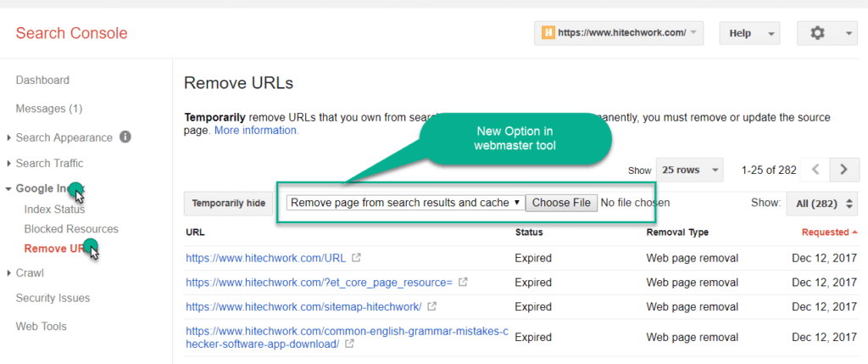Open the Help dropdown menu
The image size is (868, 364).
click(749, 33)
